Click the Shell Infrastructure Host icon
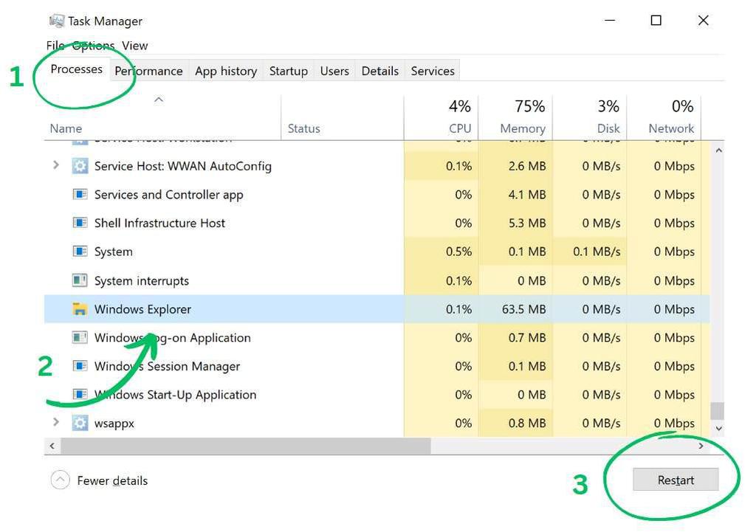 pos(80,223)
